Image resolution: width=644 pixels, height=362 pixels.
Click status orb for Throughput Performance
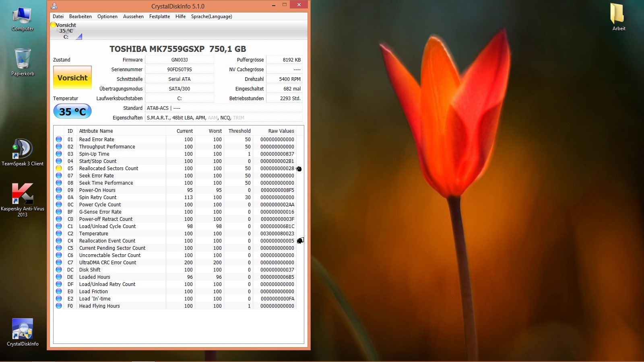click(x=59, y=147)
